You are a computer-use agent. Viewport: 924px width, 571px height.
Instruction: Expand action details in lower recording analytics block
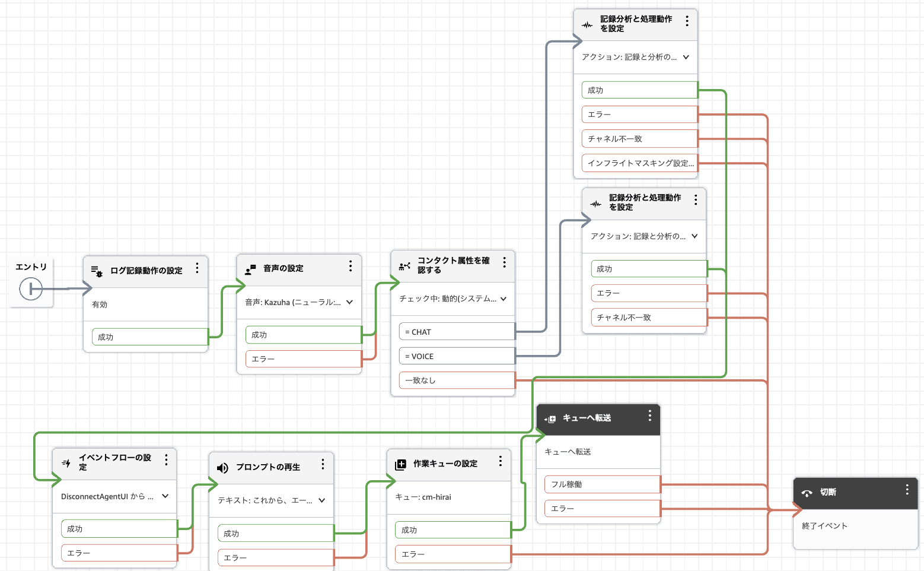[x=695, y=236]
